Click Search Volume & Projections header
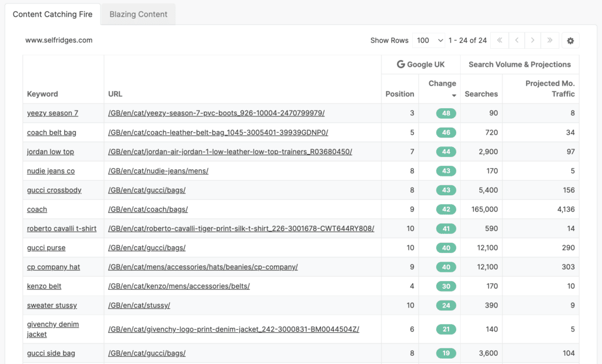The height and width of the screenshot is (364, 602). 520,65
